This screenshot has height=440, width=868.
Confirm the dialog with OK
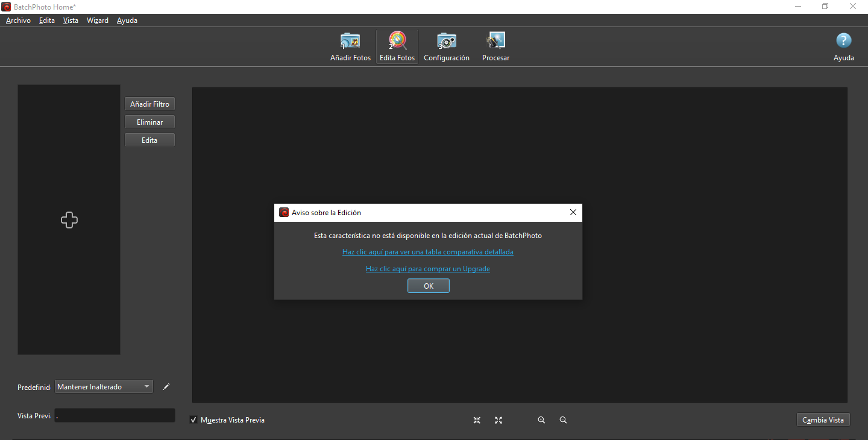[x=429, y=286]
